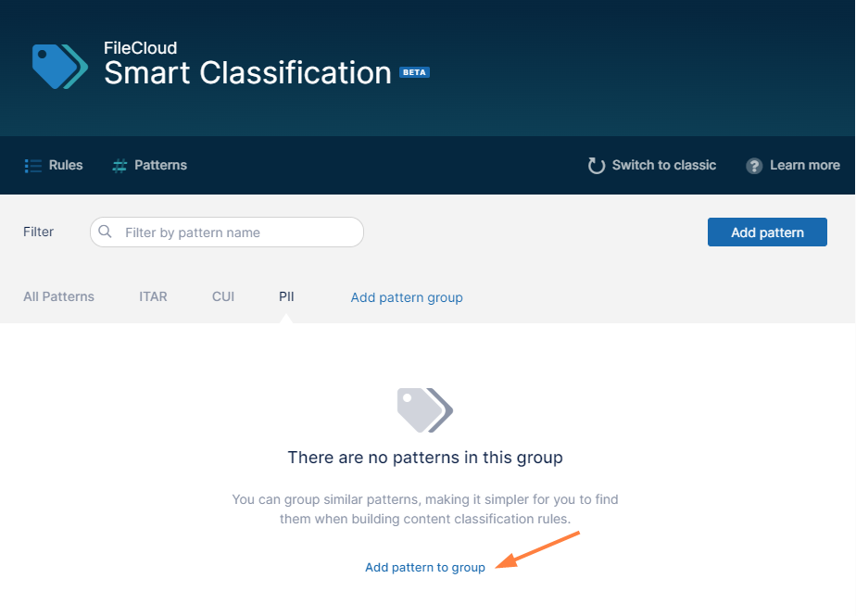
Task: Click the gray tag illustration in the empty state
Action: point(425,410)
